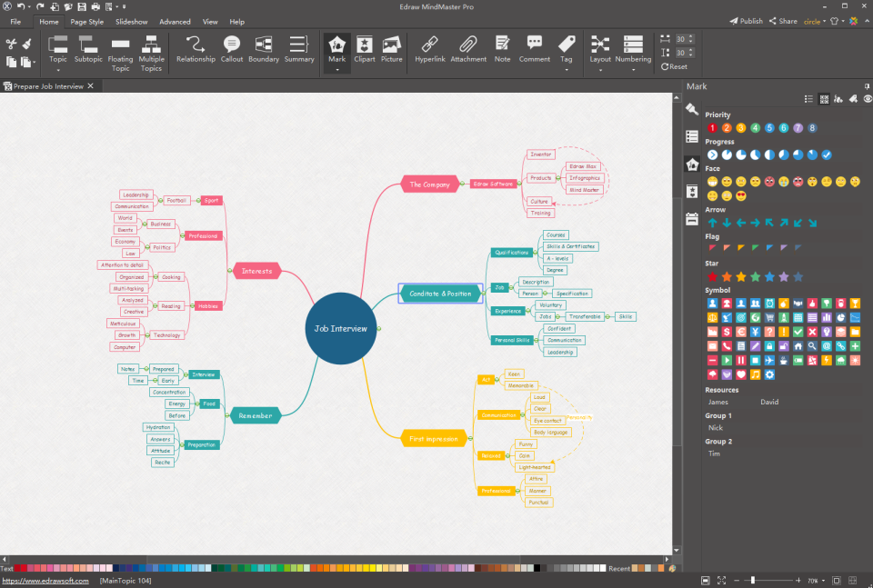Click the Save disk icon
The image size is (873, 588).
click(x=82, y=6)
